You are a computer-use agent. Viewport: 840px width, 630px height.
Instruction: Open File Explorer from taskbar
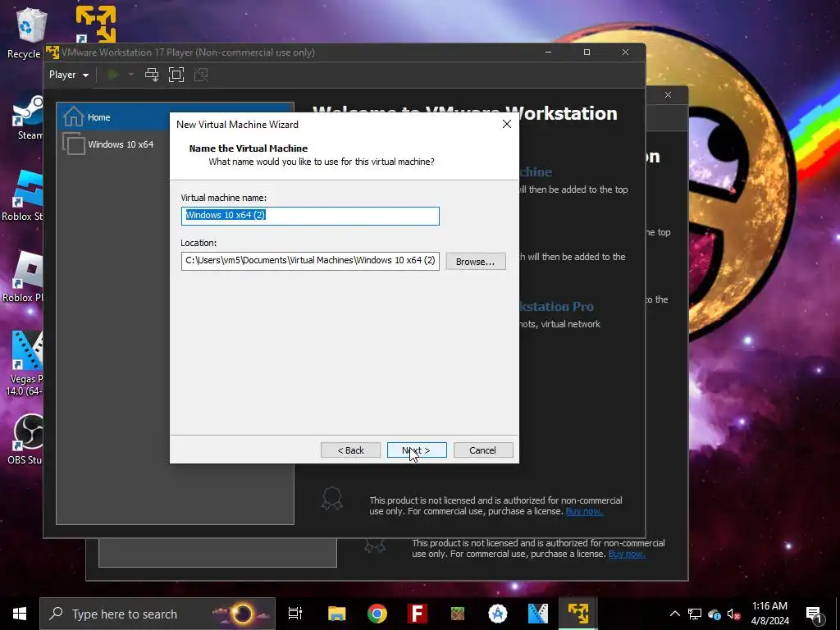tap(336, 614)
